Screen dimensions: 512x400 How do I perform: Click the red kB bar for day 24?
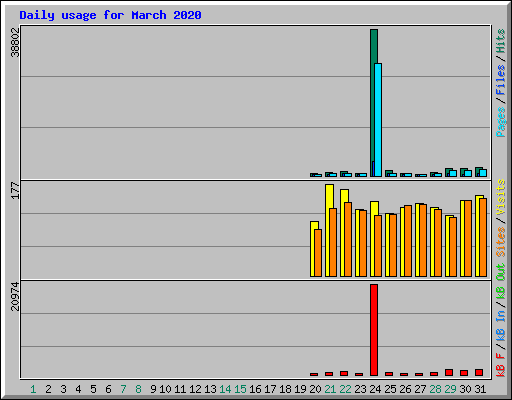[x=374, y=330]
